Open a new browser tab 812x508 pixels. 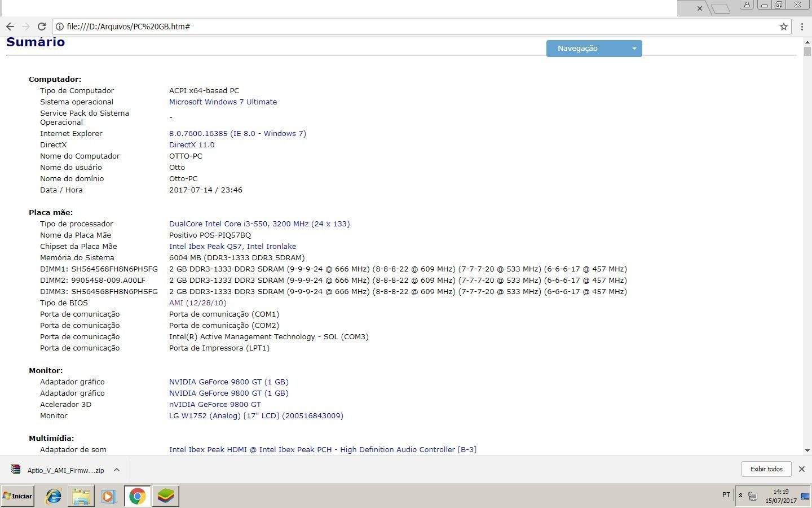(720, 8)
